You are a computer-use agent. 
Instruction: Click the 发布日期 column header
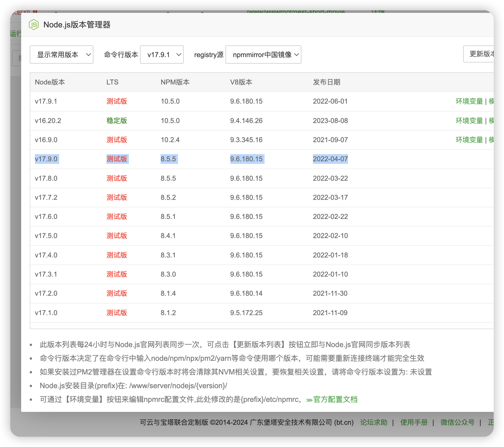327,82
